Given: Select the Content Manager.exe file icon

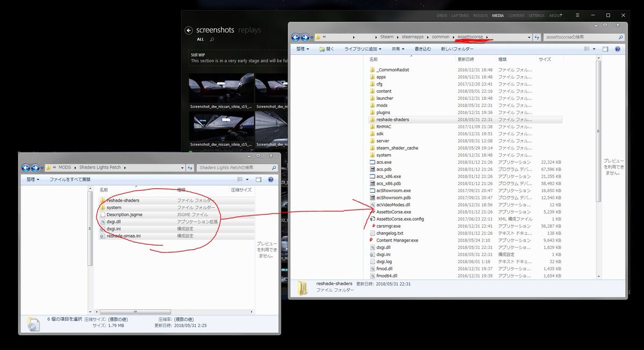Looking at the screenshot, I should [x=372, y=240].
